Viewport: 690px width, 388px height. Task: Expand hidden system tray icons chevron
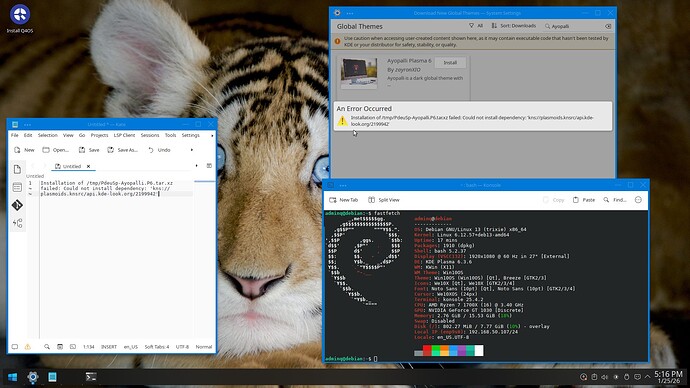pos(647,377)
